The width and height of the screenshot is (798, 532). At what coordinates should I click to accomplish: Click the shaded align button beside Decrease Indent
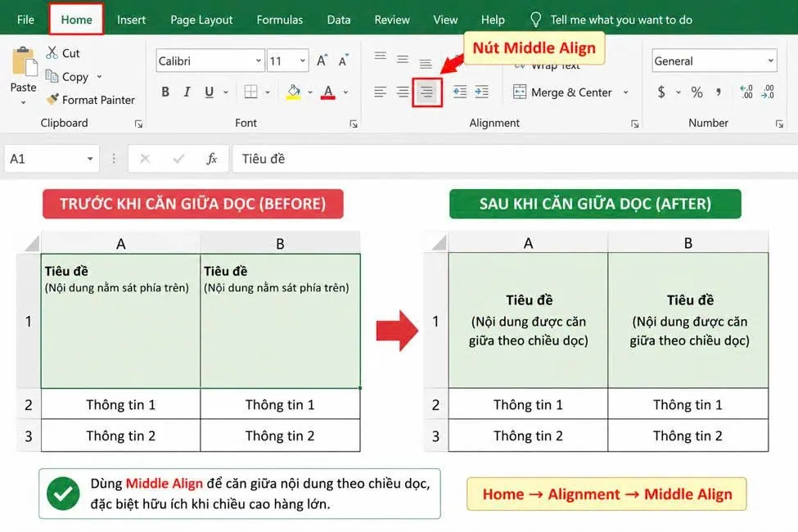427,92
